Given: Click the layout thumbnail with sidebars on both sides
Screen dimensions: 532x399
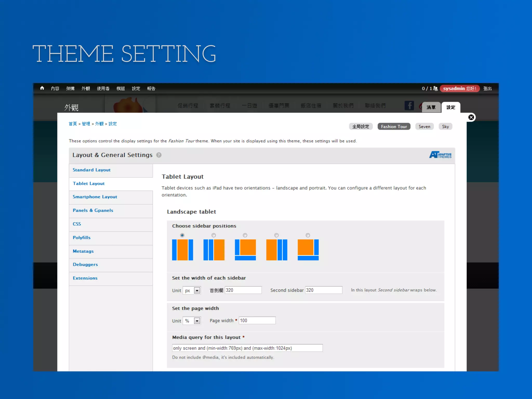Looking at the screenshot, I should pos(183,250).
